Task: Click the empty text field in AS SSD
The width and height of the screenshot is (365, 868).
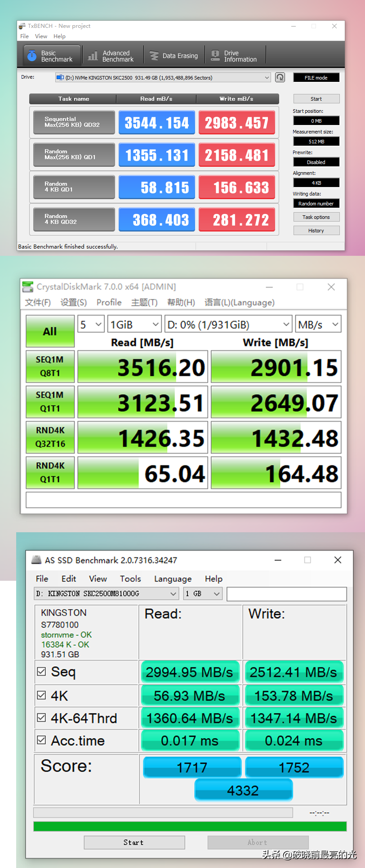Action: click(x=286, y=594)
